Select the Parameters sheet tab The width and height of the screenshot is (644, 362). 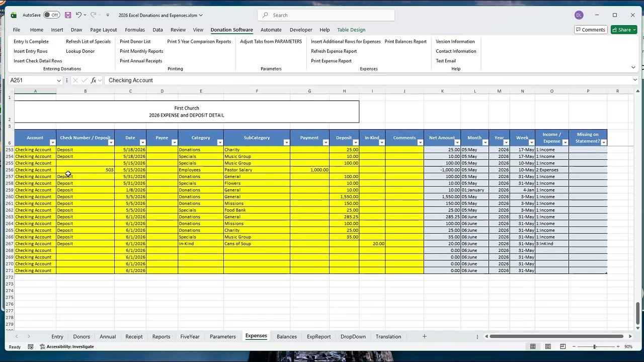point(222,336)
